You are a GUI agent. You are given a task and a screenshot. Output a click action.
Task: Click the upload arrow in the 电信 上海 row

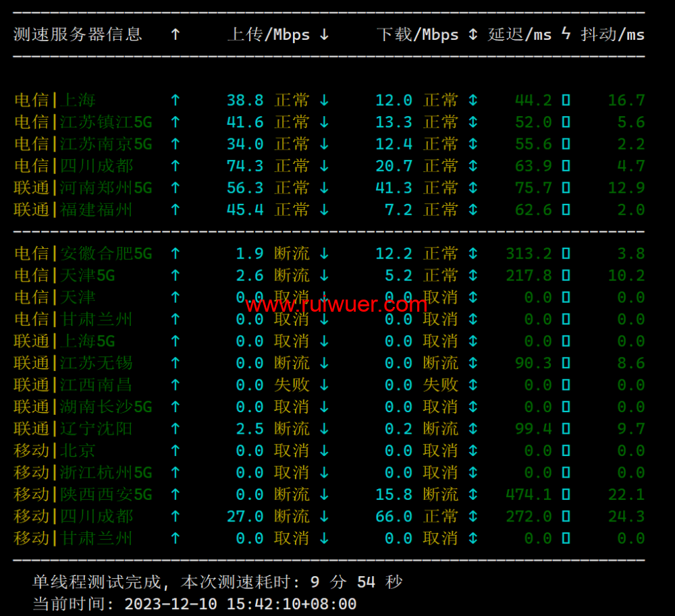tap(175, 101)
